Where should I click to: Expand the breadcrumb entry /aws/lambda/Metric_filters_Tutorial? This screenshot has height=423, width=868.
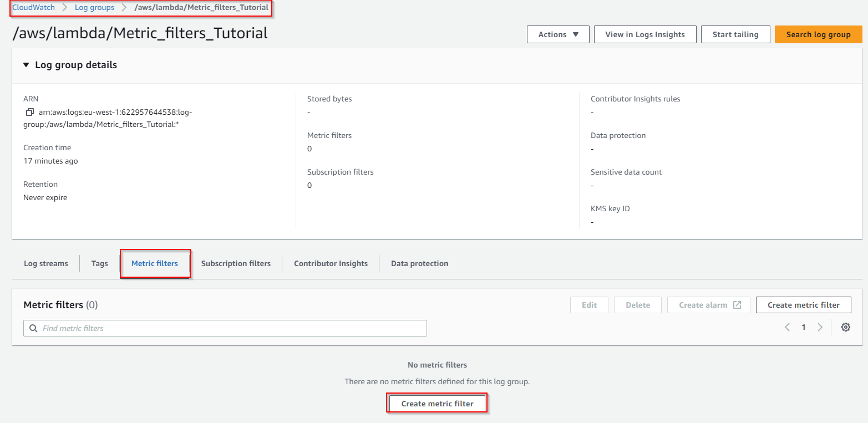click(x=201, y=7)
